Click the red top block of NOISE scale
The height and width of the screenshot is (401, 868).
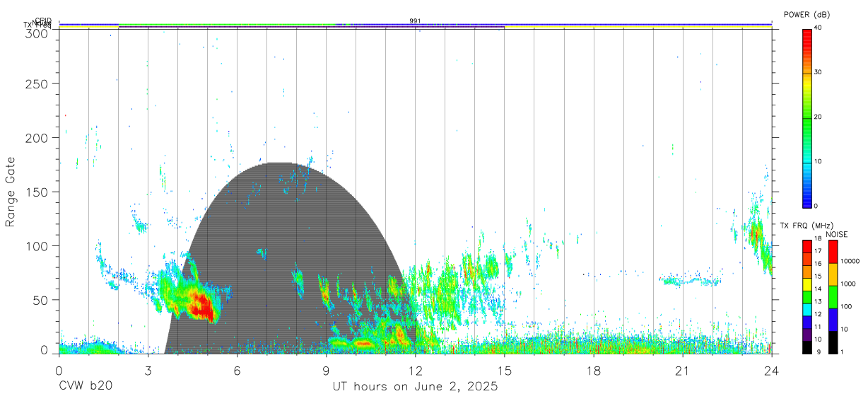[x=832, y=251]
